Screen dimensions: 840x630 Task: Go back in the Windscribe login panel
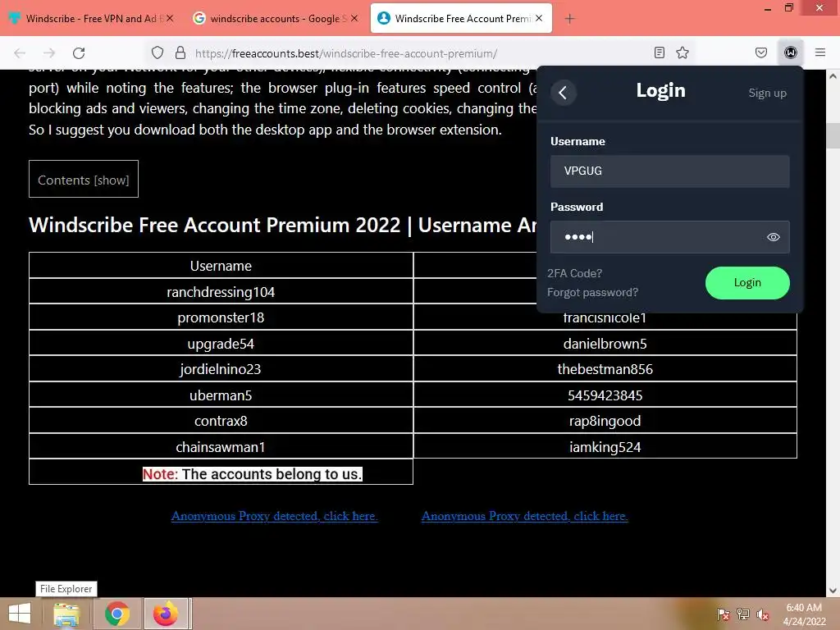[x=563, y=93]
